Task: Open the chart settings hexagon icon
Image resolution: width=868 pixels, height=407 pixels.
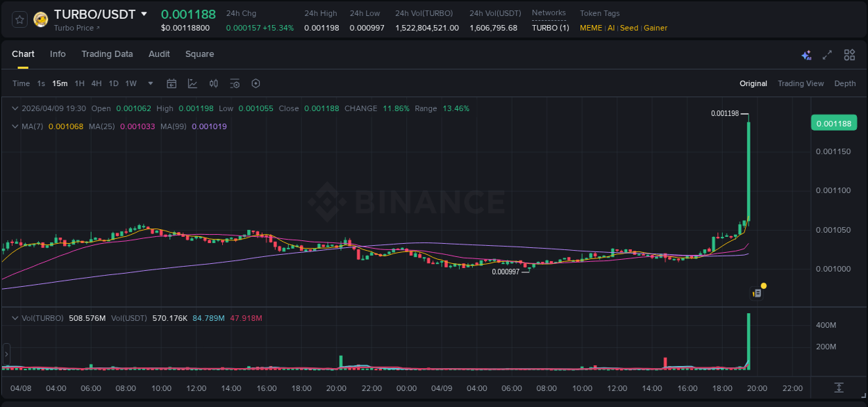Action: 256,83
